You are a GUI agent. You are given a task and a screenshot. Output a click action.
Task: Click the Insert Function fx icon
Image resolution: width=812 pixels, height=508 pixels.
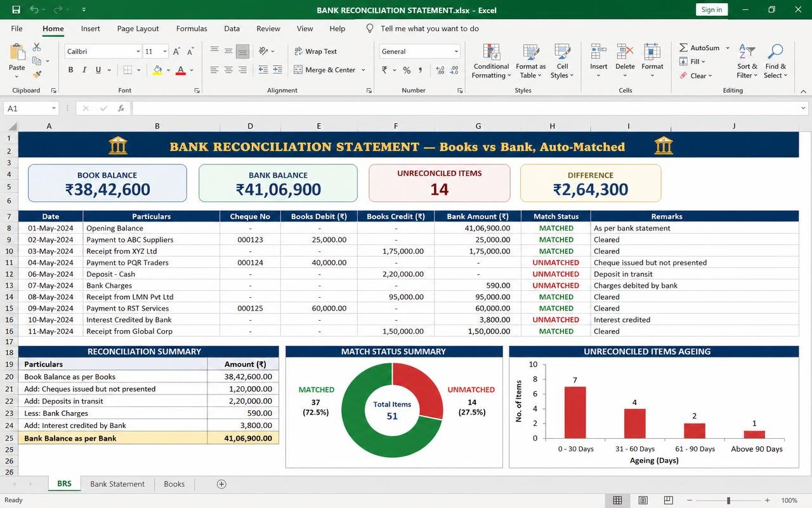coord(121,109)
